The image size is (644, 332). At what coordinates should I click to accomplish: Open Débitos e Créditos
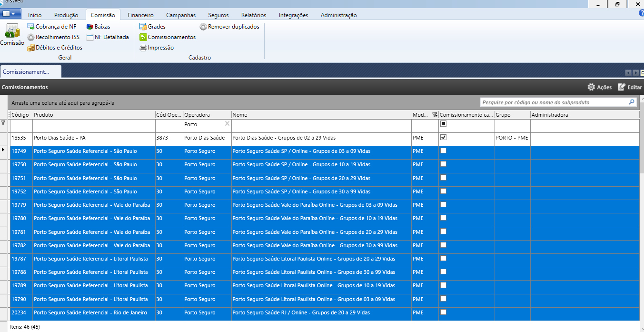click(x=55, y=48)
